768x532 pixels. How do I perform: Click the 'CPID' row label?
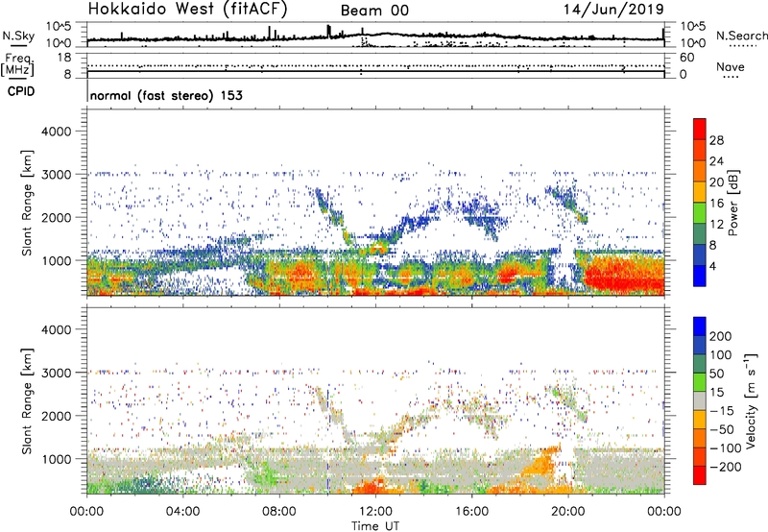[21, 91]
